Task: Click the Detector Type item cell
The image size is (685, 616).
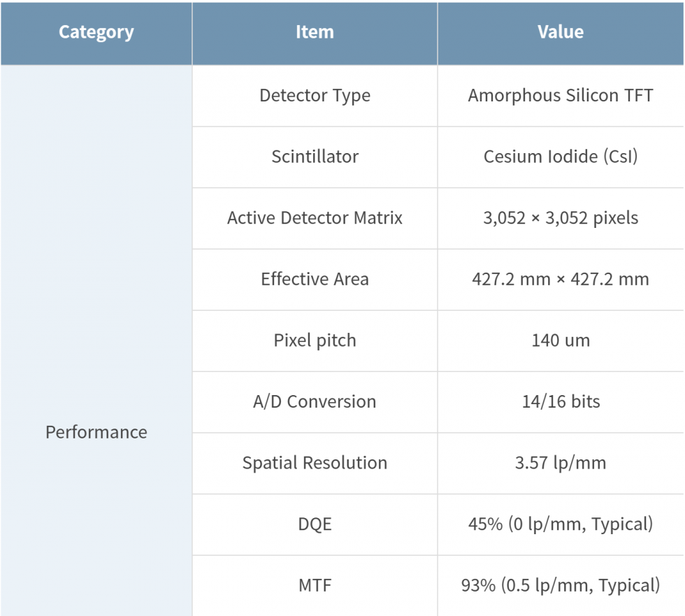Action: pyautogui.click(x=315, y=96)
